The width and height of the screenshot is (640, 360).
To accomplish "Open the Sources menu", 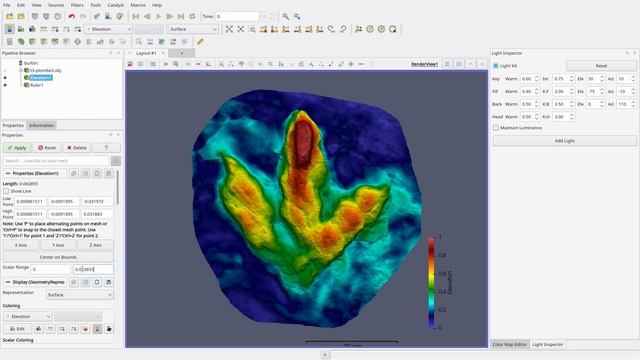I will click(56, 5).
